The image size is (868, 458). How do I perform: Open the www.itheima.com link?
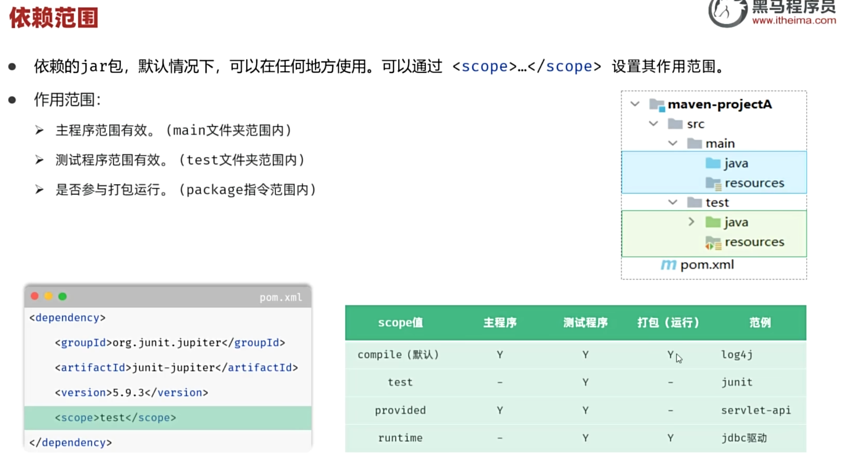click(x=794, y=20)
